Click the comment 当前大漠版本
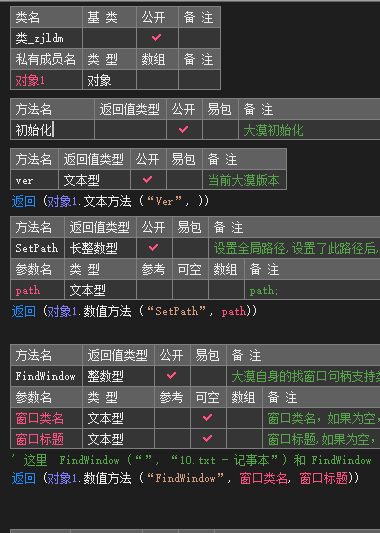Screen dimensions: 380x533 click(x=244, y=180)
